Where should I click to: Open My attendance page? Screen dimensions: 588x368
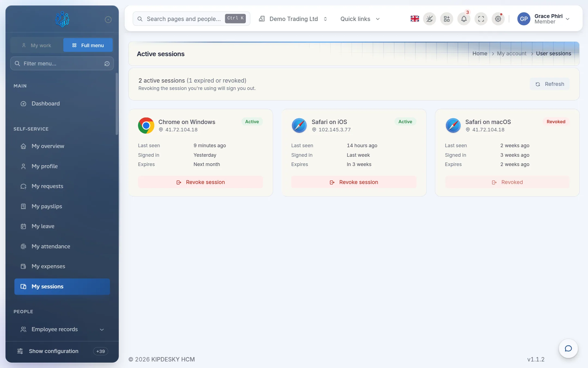62,246
